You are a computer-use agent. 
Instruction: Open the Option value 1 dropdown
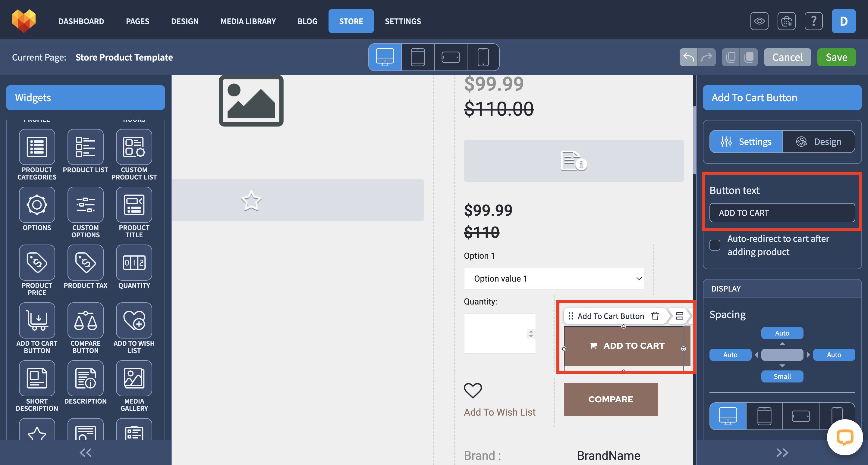(554, 279)
